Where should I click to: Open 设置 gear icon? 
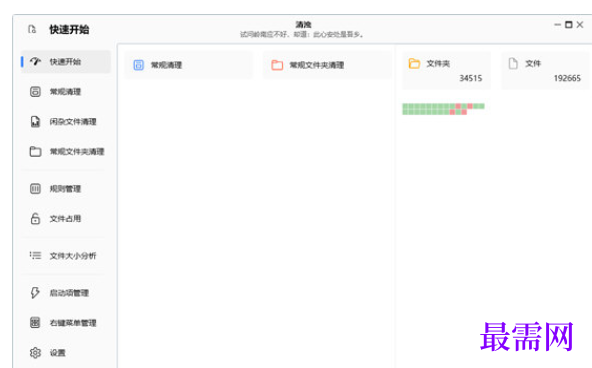tap(35, 353)
